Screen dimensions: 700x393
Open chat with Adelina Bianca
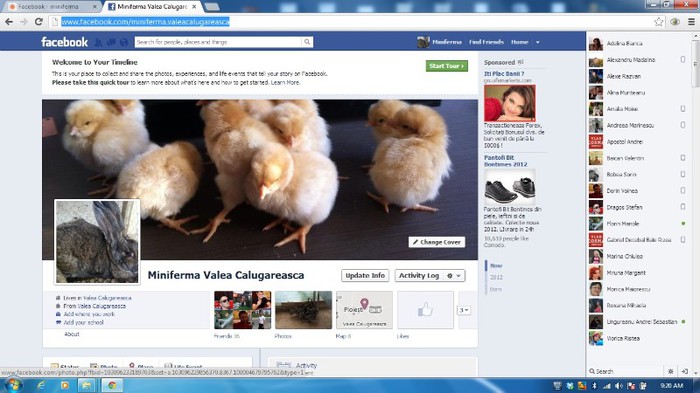click(x=638, y=43)
